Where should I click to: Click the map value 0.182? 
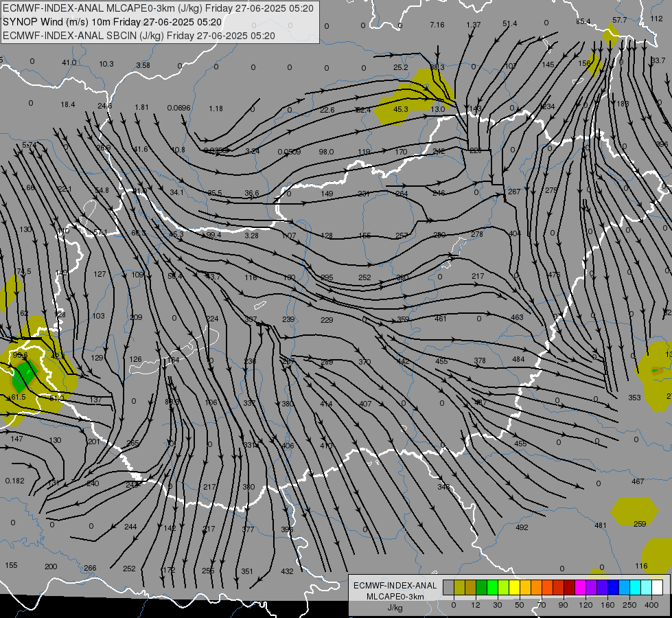point(15,481)
